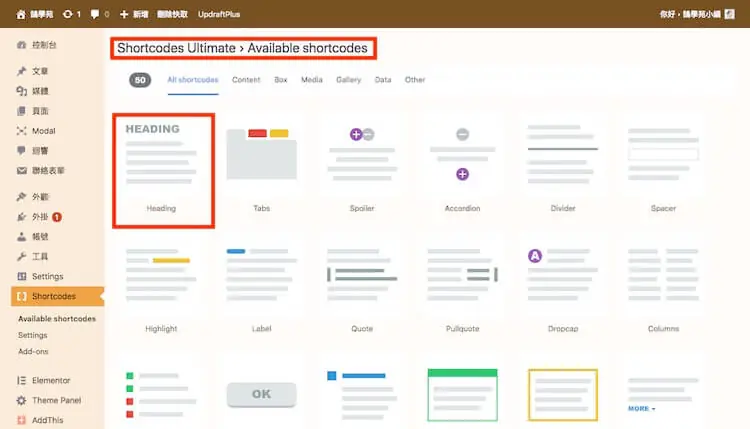The width and height of the screenshot is (750, 429).
Task: Open the Users menu item
Action: [x=33, y=236]
